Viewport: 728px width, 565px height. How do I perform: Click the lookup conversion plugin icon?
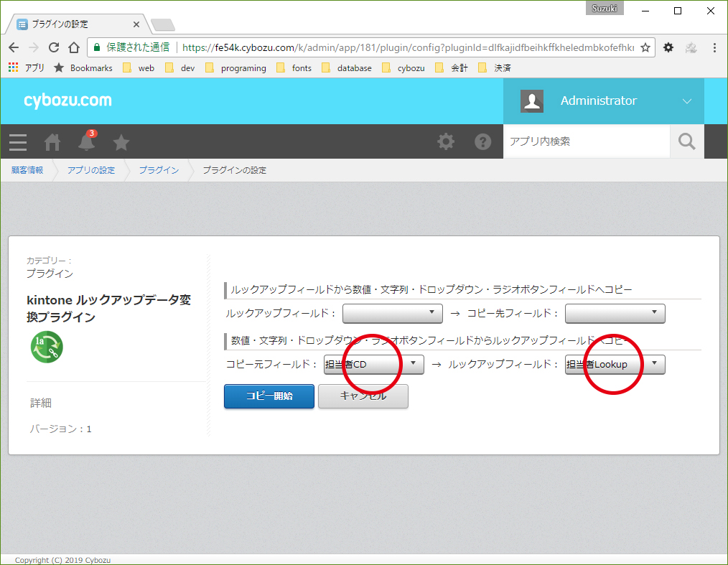click(x=47, y=347)
